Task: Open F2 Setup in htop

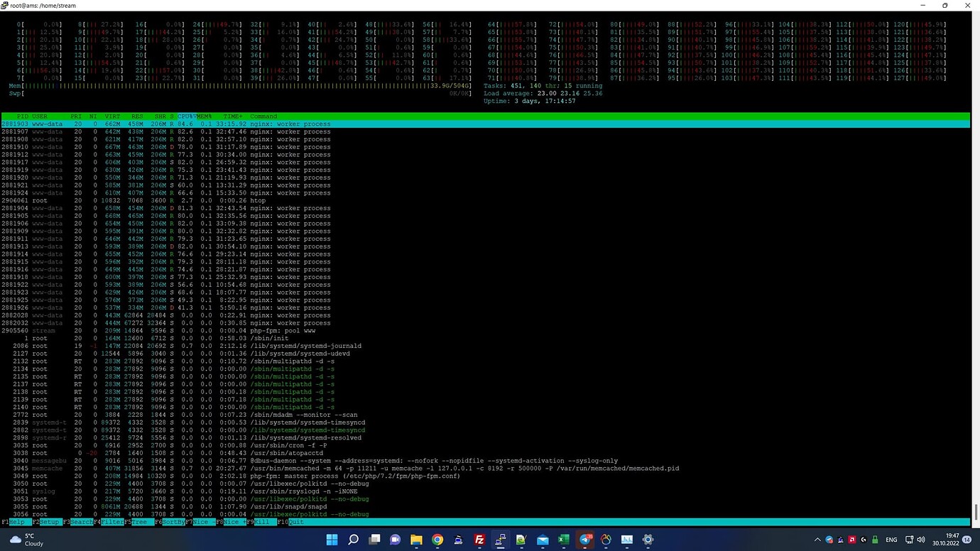Action: coord(46,522)
